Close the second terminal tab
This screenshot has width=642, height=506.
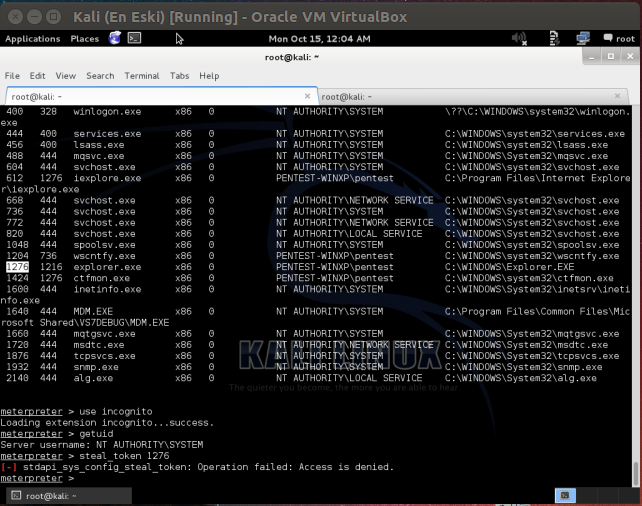617,96
